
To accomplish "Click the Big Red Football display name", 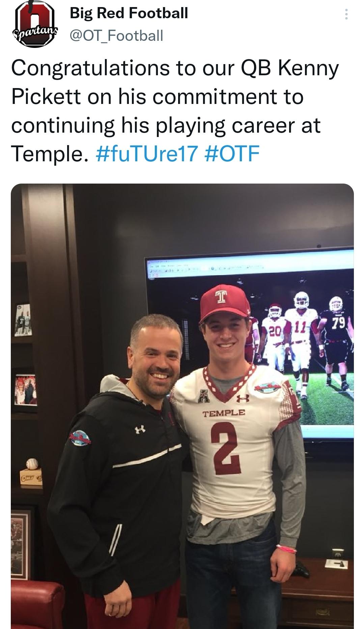I will click(x=129, y=13).
